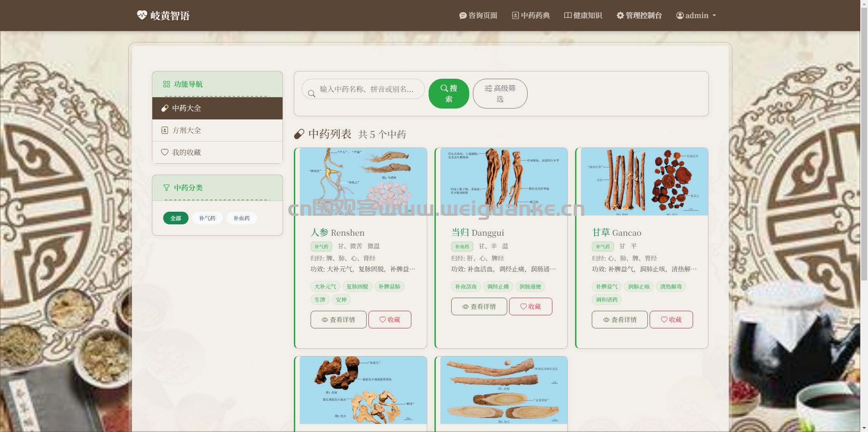Open 我的收藏 in the sidebar
The height and width of the screenshot is (432, 868).
pos(217,152)
